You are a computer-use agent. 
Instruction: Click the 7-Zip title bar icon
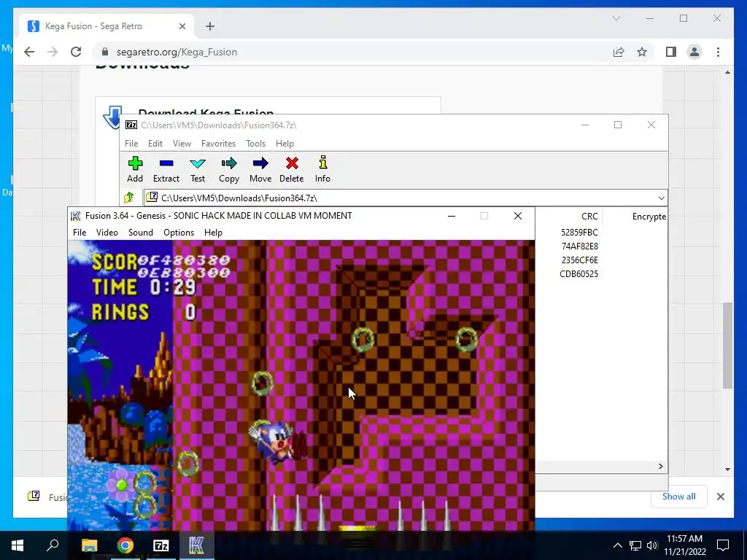coord(131,125)
